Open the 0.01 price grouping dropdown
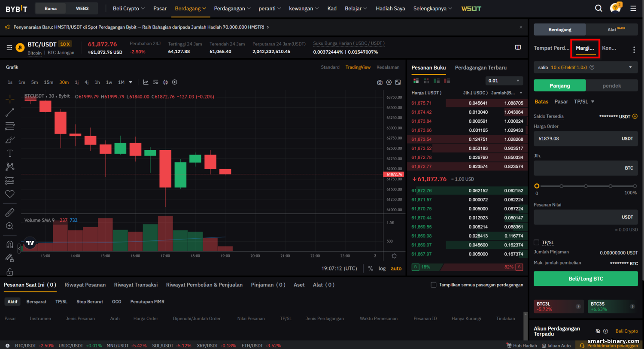 coord(504,81)
